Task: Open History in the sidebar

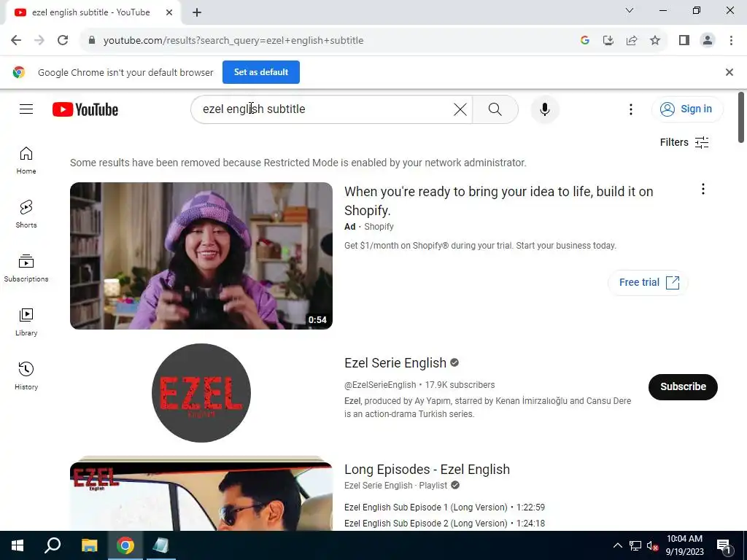Action: click(26, 376)
